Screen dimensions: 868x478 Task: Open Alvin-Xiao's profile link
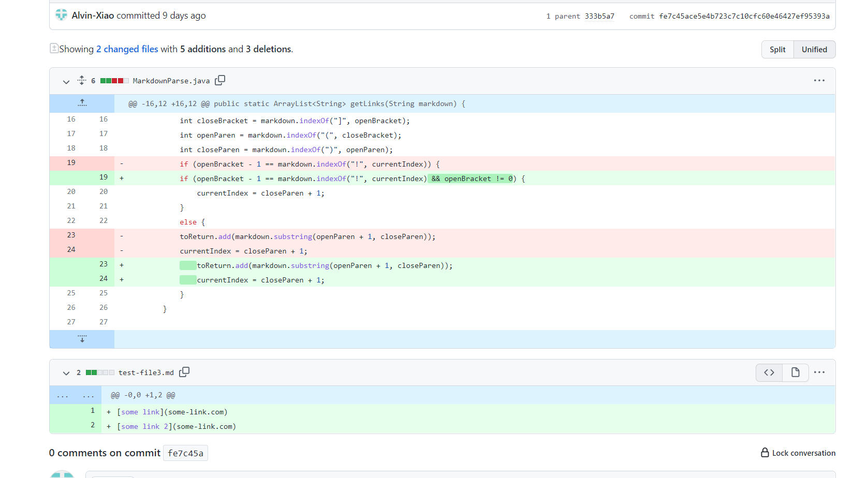93,16
